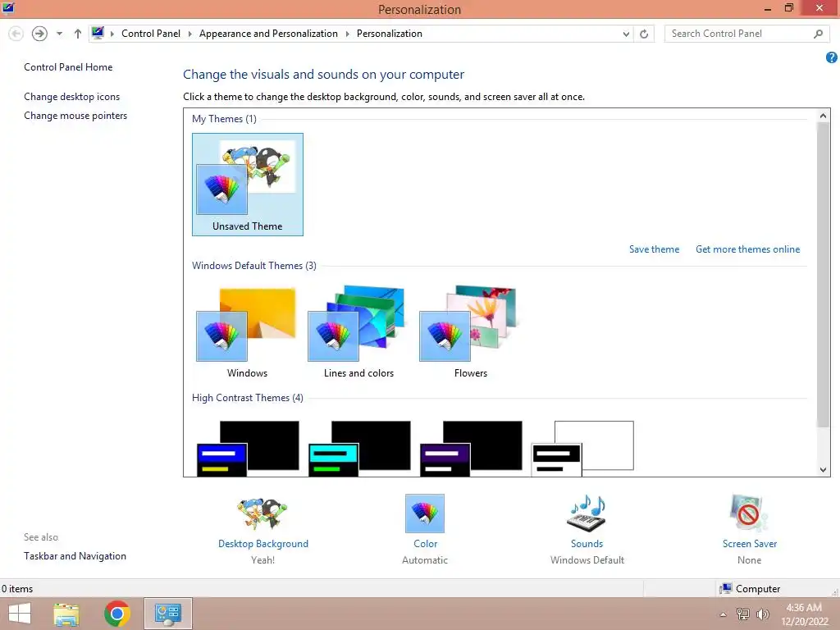The image size is (840, 630).
Task: Open the Sounds settings icon
Action: click(587, 514)
